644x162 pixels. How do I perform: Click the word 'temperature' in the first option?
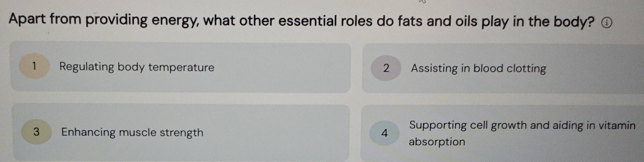coord(181,68)
